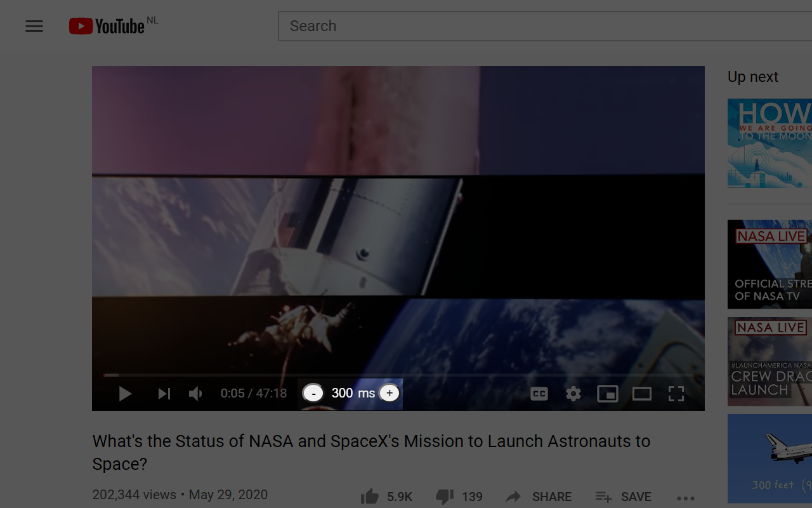
Task: Open the Official Stream of NASA TV thumbnail
Action: point(769,264)
